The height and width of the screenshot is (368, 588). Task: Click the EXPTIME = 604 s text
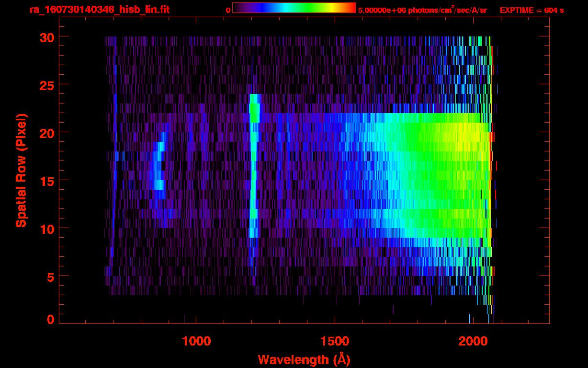pos(531,10)
